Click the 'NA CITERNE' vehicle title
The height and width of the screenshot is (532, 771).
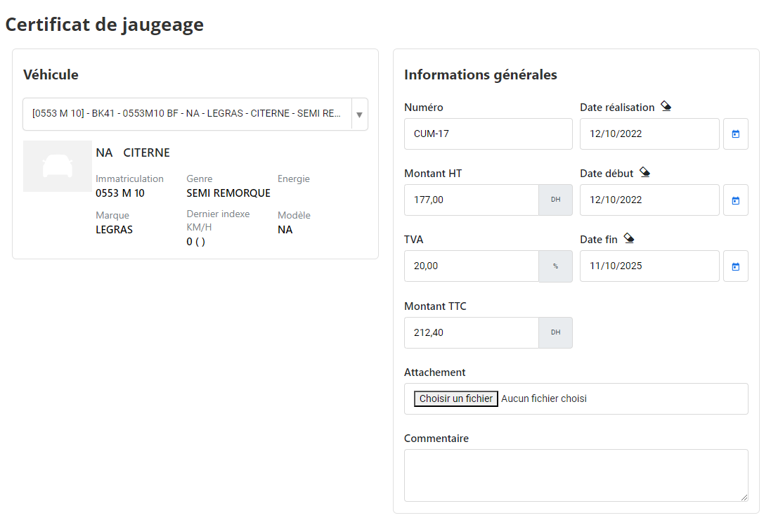[133, 153]
